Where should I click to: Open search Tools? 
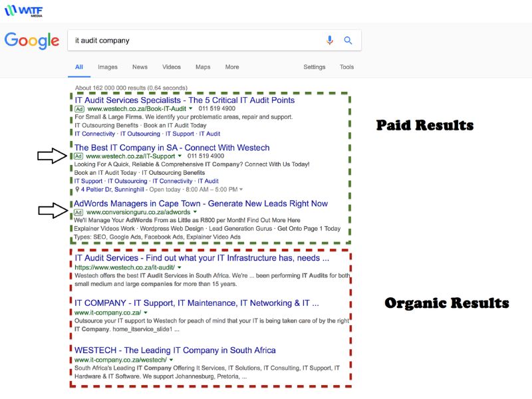(x=346, y=67)
